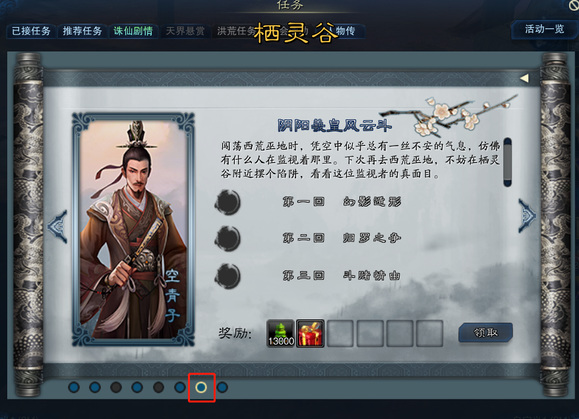Click the left arrow to the previous story page
The width and height of the screenshot is (579, 419).
[x=58, y=226]
